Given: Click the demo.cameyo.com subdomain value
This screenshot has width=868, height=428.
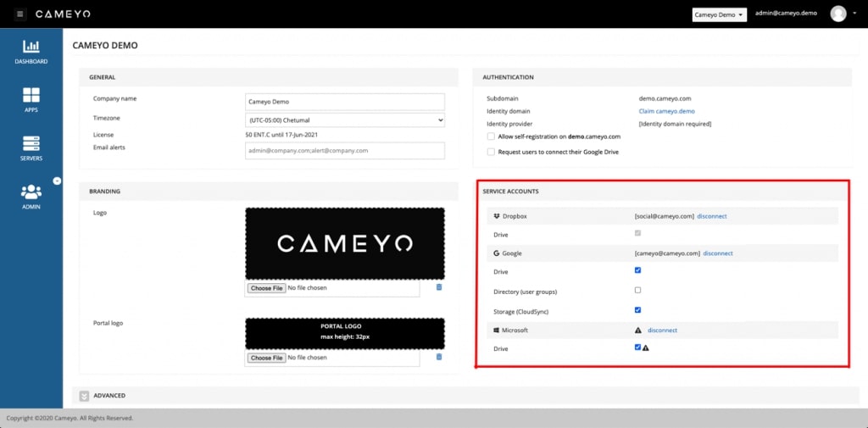Looking at the screenshot, I should (665, 98).
